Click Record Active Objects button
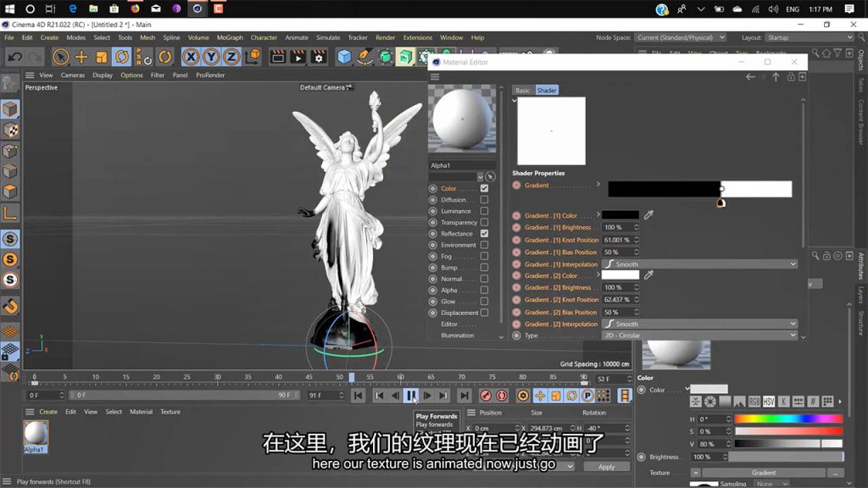The image size is (868, 488). [486, 396]
